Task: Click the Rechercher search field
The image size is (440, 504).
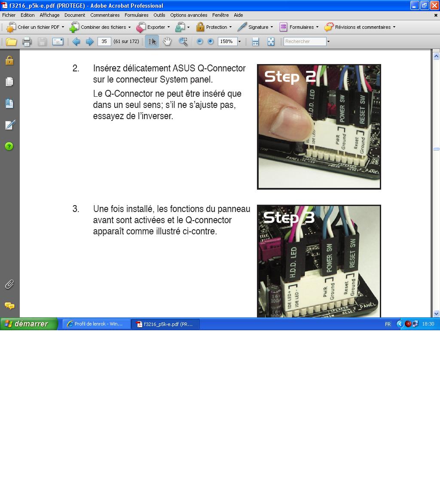Action: (x=305, y=42)
